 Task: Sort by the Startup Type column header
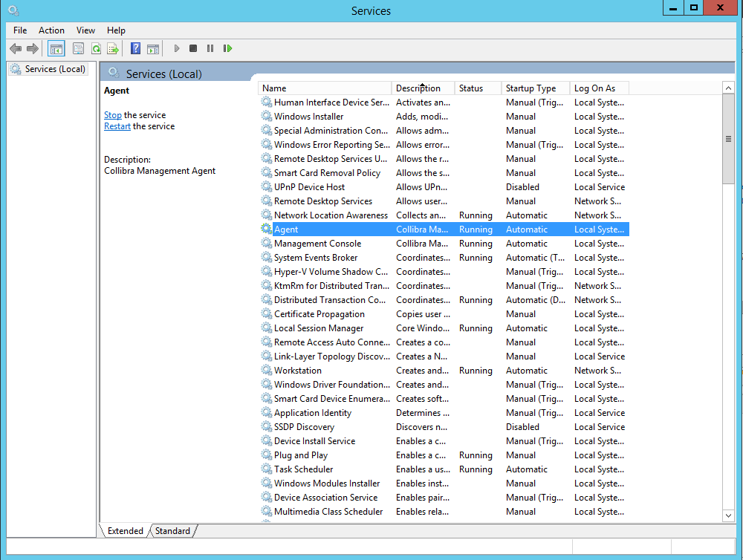[x=531, y=88]
